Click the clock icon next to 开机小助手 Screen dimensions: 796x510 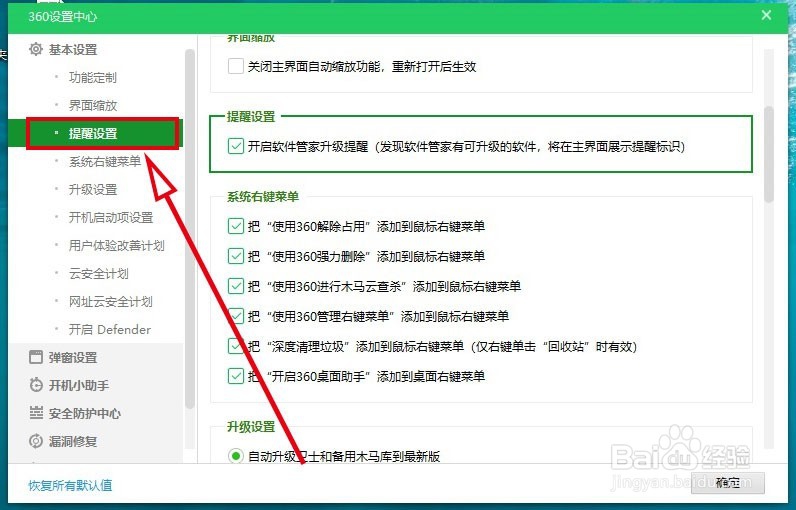click(x=36, y=385)
